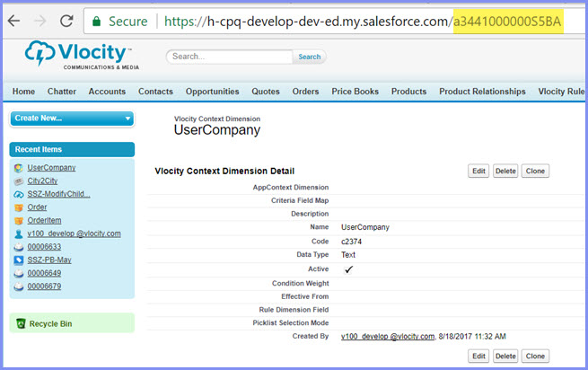
Task: Click the icon beside 00006633
Action: coord(19,247)
